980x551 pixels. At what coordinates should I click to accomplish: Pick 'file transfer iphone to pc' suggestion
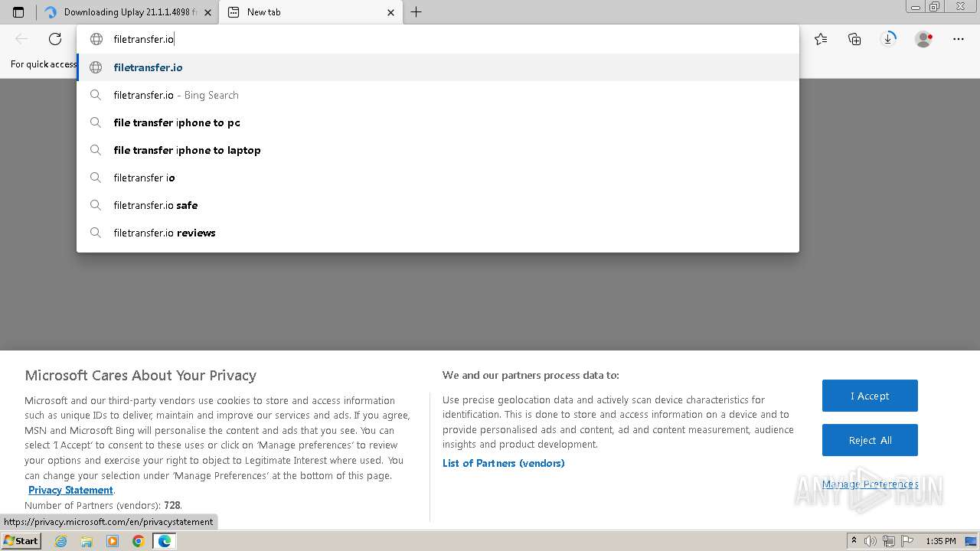(438, 122)
